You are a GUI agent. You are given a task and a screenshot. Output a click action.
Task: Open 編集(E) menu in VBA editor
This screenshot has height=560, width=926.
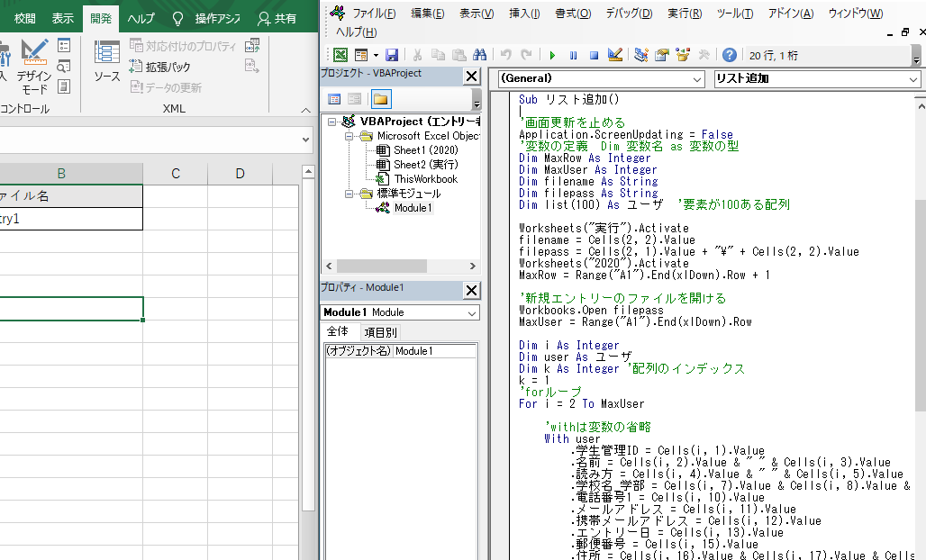pos(428,13)
